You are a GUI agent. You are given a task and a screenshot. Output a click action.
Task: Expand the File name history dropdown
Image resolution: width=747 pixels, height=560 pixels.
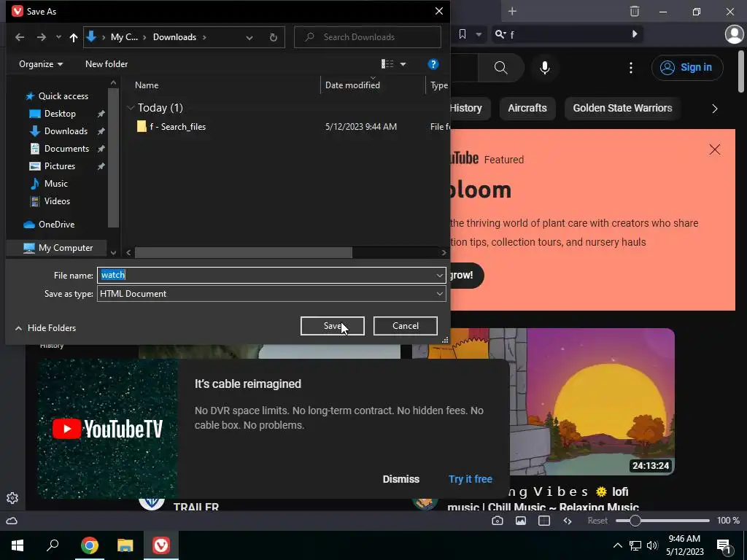439,275
